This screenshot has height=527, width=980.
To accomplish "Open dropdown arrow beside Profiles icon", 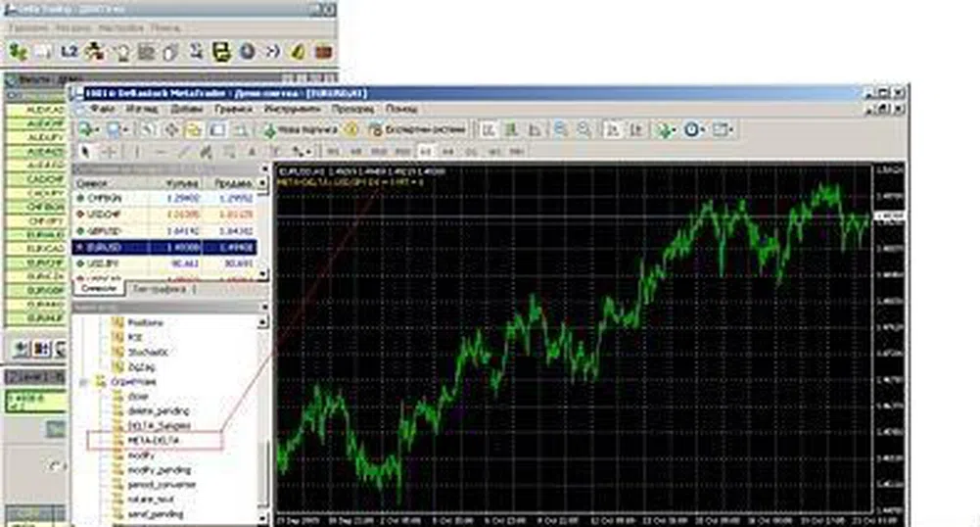I will click(x=126, y=130).
